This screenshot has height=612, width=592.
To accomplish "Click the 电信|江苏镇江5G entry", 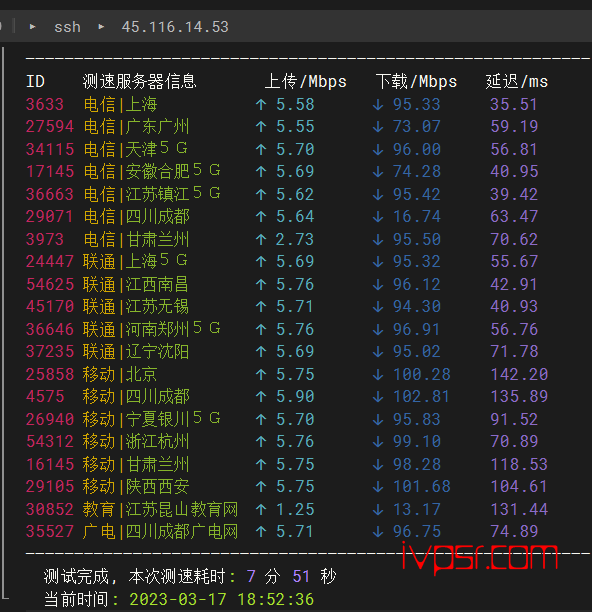I will pos(152,194).
